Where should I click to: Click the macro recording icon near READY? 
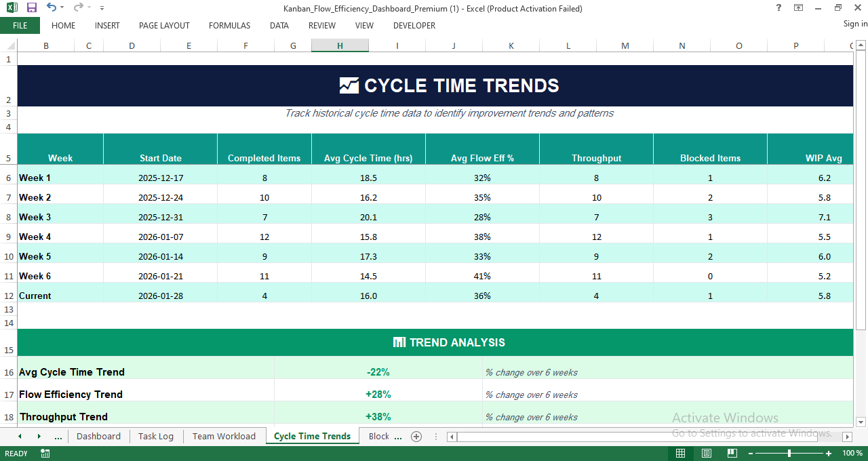(45, 453)
